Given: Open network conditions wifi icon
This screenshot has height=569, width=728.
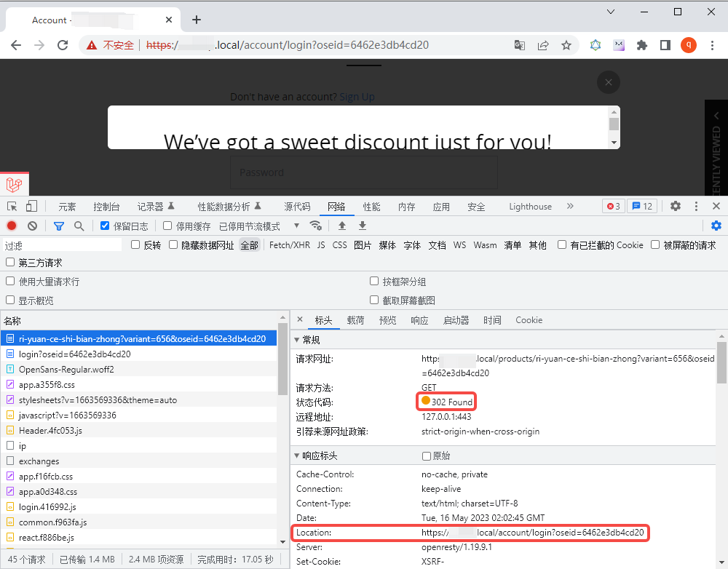Looking at the screenshot, I should 316,226.
